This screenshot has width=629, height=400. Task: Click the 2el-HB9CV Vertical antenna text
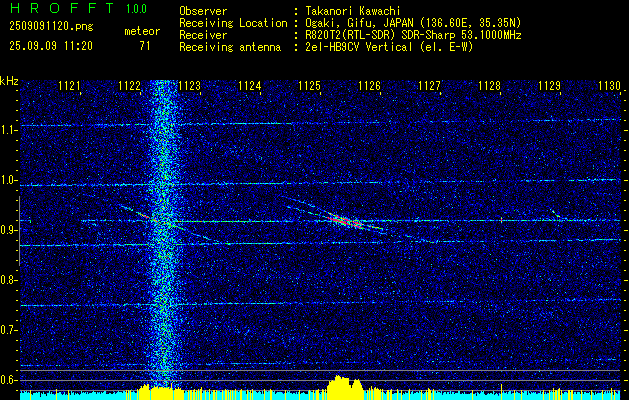click(389, 47)
